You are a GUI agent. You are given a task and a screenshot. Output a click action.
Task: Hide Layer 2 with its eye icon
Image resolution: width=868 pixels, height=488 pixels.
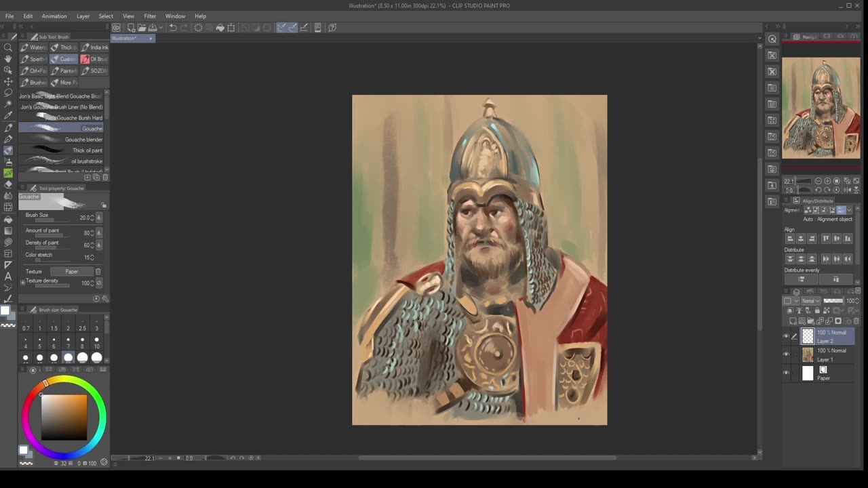pyautogui.click(x=786, y=336)
